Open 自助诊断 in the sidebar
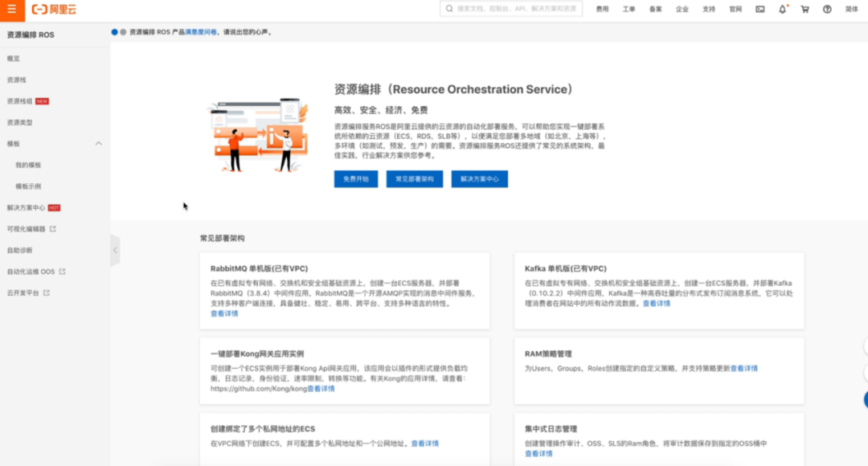 tap(19, 250)
